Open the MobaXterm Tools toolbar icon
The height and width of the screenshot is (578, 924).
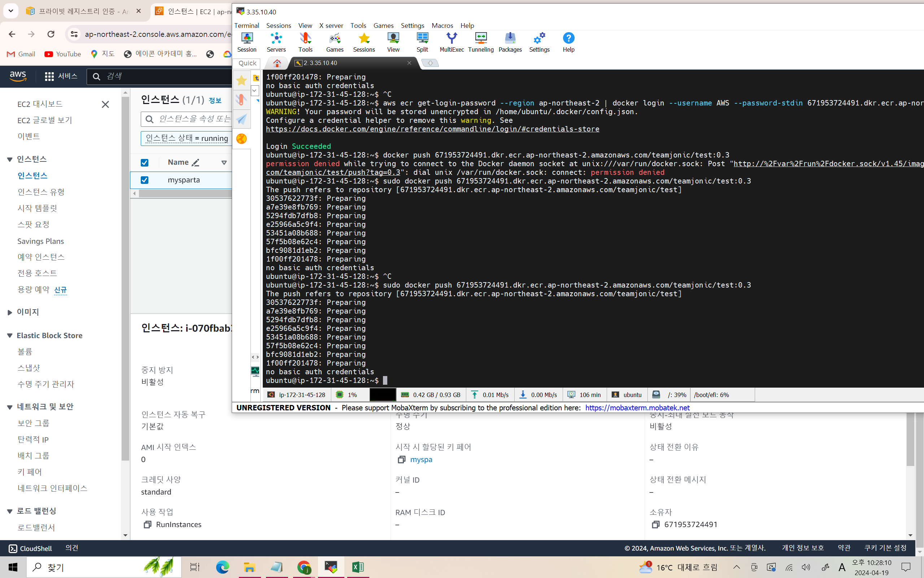point(305,42)
